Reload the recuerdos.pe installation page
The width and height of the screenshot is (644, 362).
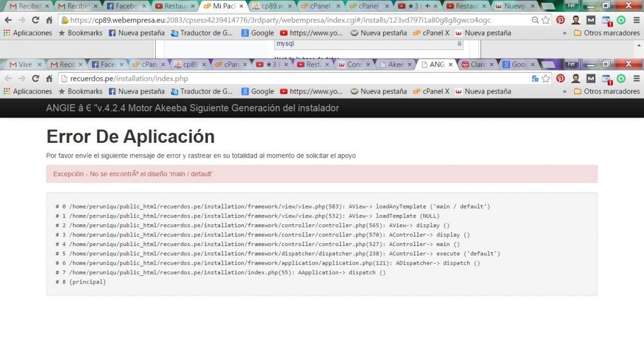coord(36,78)
